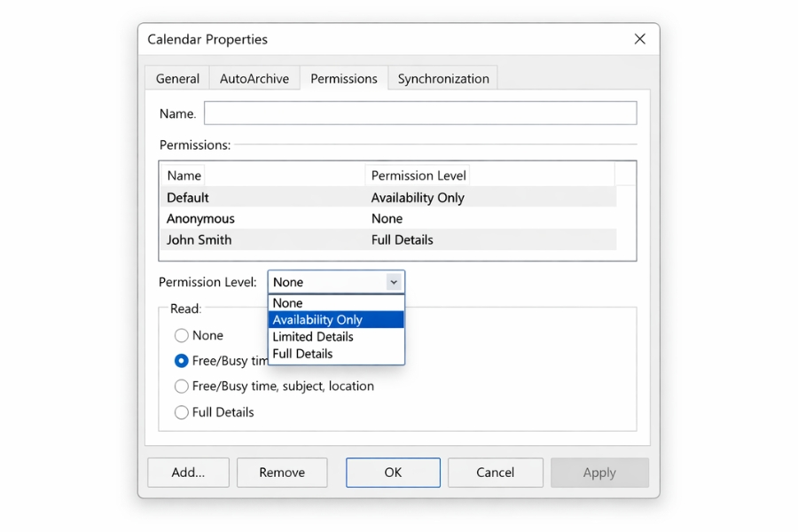The width and height of the screenshot is (798, 532).
Task: Switch to the General tab
Action: (177, 78)
